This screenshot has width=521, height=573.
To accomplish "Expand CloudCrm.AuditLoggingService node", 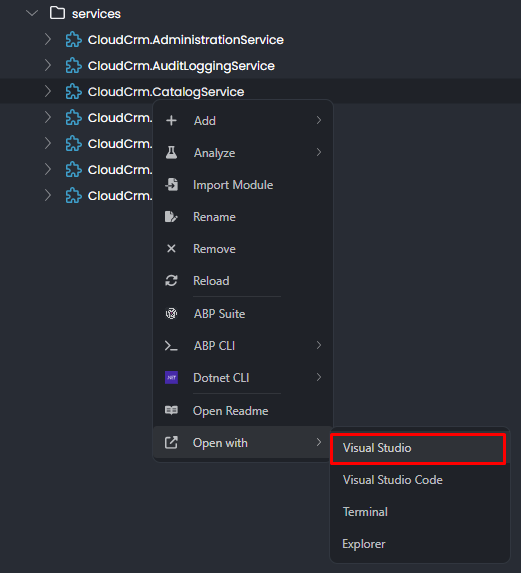I will tap(47, 65).
